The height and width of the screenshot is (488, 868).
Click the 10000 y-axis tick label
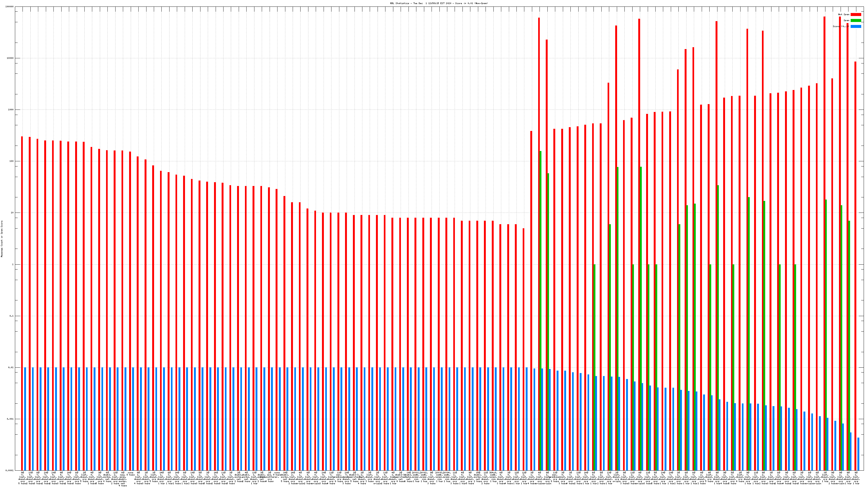11,58
